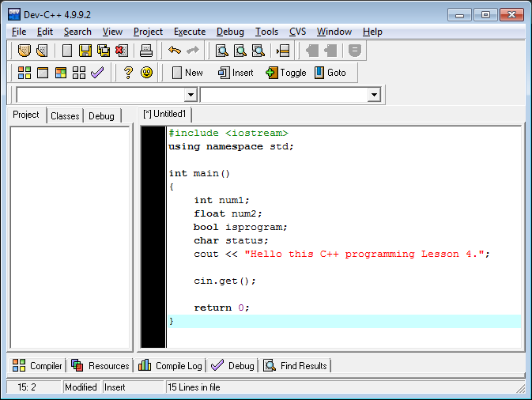Click the 'return 0;' line

[221, 308]
